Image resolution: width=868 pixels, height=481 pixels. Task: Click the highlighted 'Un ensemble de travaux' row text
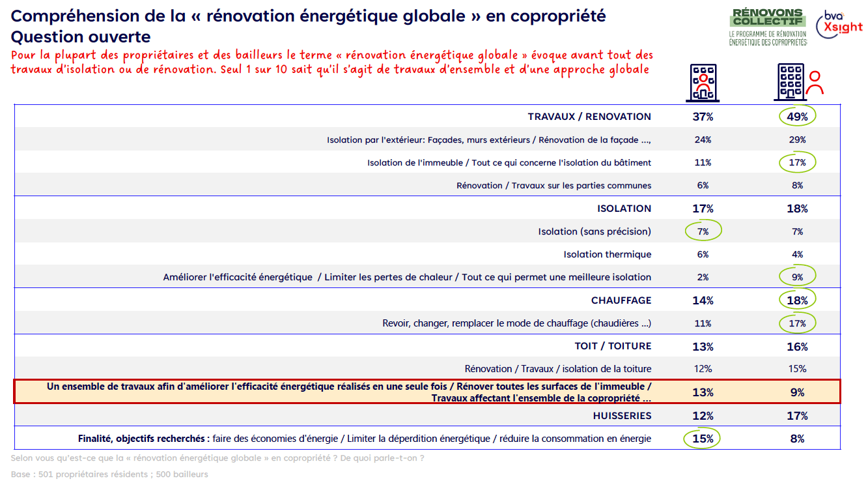tap(349, 392)
